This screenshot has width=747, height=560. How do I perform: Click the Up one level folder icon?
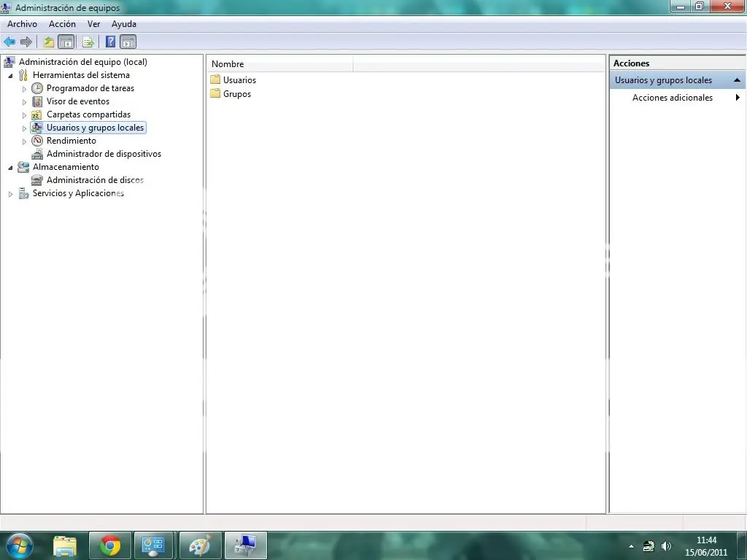point(48,42)
